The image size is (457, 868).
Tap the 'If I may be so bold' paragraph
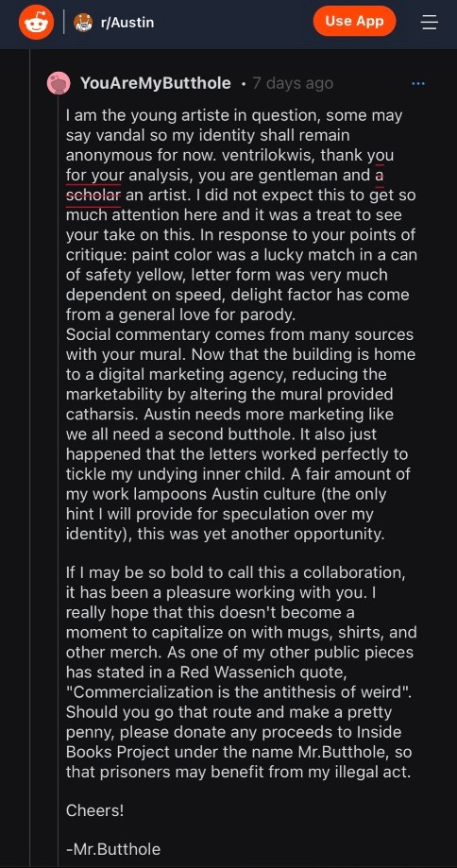click(241, 672)
